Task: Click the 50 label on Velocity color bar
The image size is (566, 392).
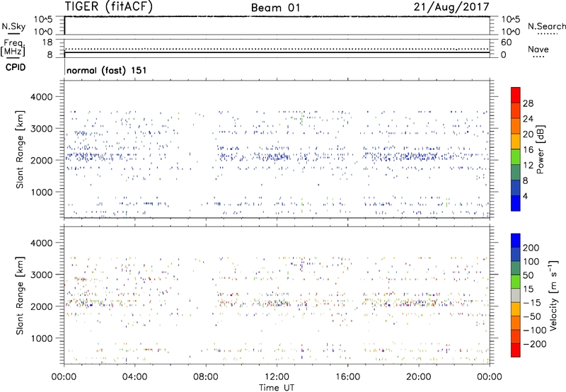Action: click(x=528, y=275)
